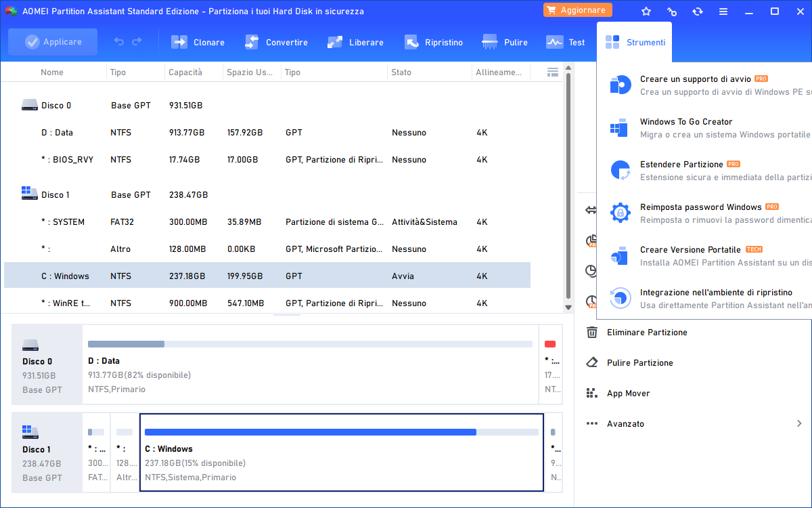Select the C : Windows row in the list
This screenshot has height=508, width=812.
pos(267,276)
